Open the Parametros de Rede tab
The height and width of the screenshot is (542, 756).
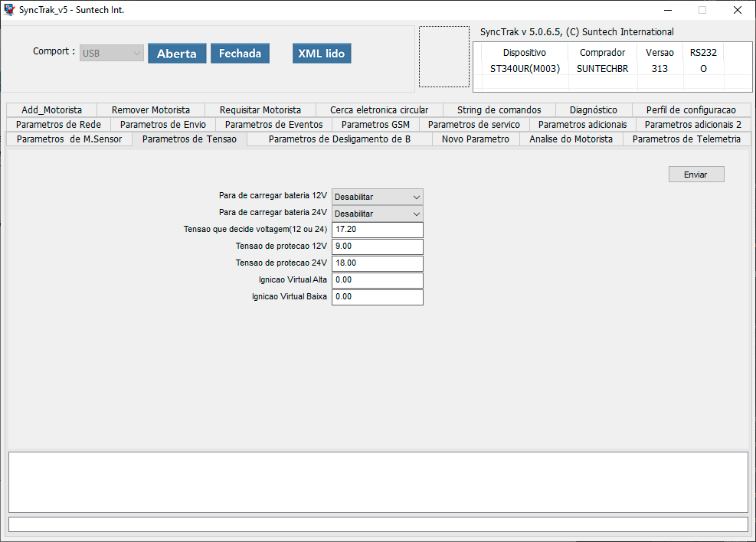pyautogui.click(x=58, y=125)
